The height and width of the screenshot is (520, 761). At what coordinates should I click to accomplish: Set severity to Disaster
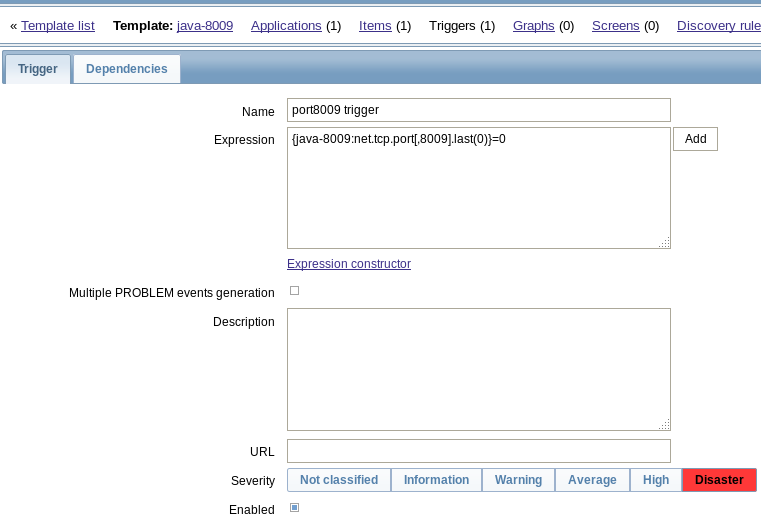(719, 480)
